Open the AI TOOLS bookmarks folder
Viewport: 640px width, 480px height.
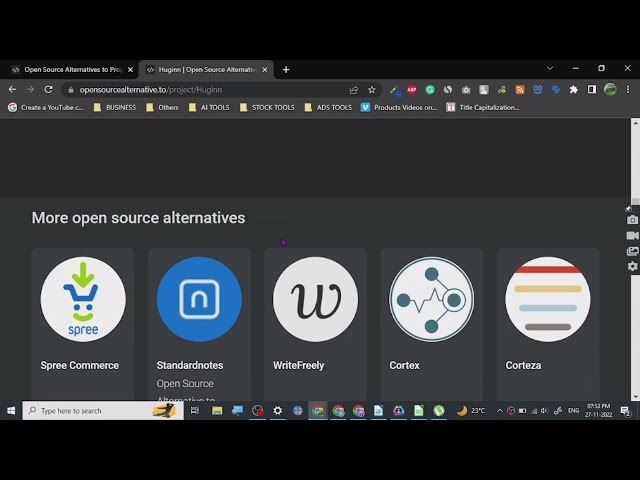click(209, 107)
